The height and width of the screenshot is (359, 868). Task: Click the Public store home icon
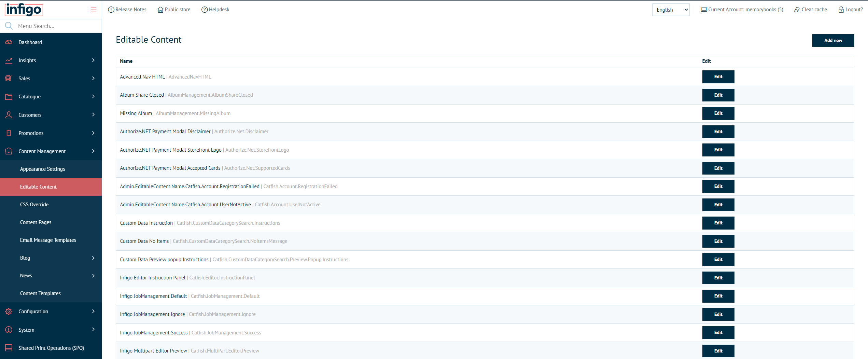pyautogui.click(x=160, y=10)
